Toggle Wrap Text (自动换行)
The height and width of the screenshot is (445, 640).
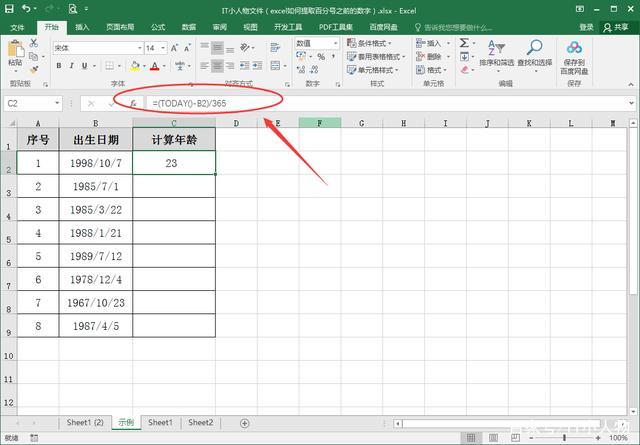point(275,48)
